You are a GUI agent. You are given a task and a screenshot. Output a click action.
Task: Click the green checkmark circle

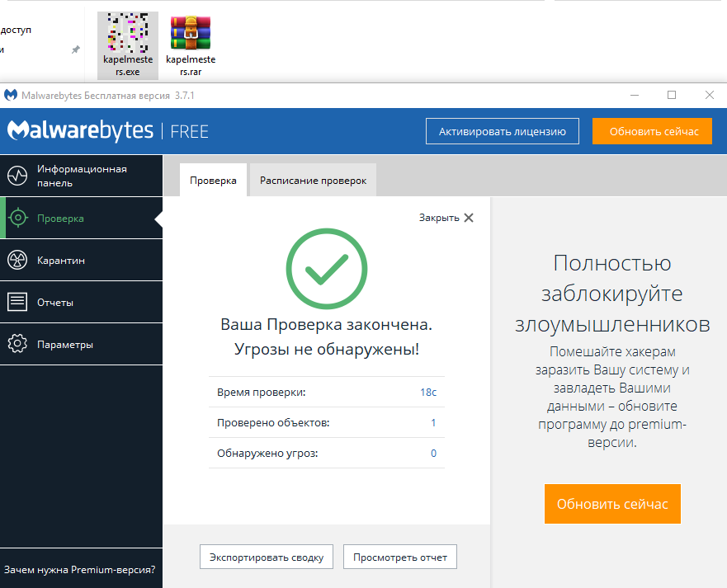point(327,269)
